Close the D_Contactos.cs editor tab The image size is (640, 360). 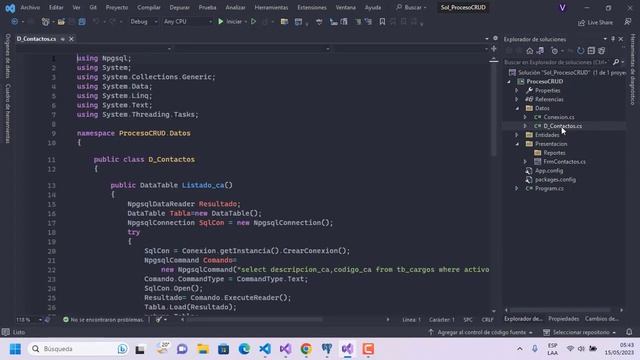click(71, 39)
